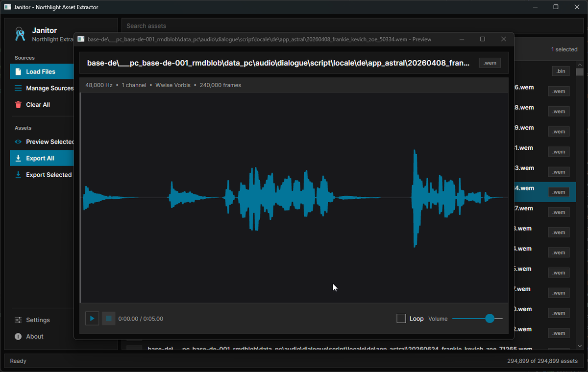Stop playback with the square stop button
This screenshot has width=588, height=372.
tap(109, 319)
